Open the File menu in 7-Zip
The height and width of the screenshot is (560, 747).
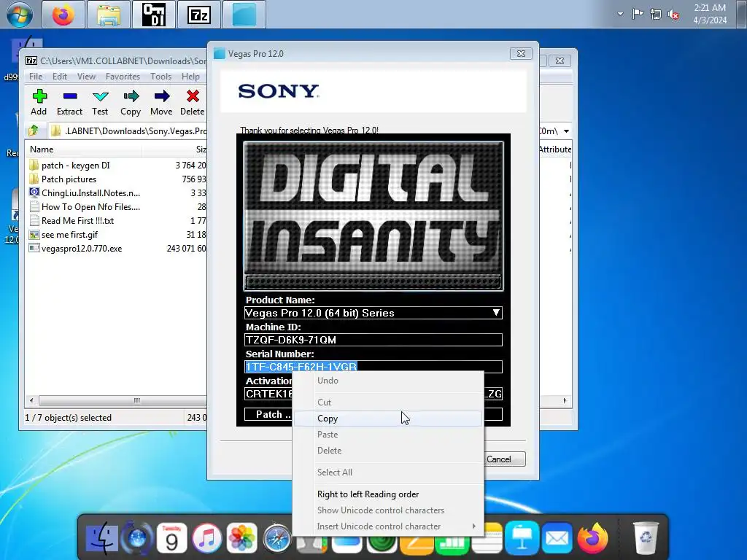36,76
